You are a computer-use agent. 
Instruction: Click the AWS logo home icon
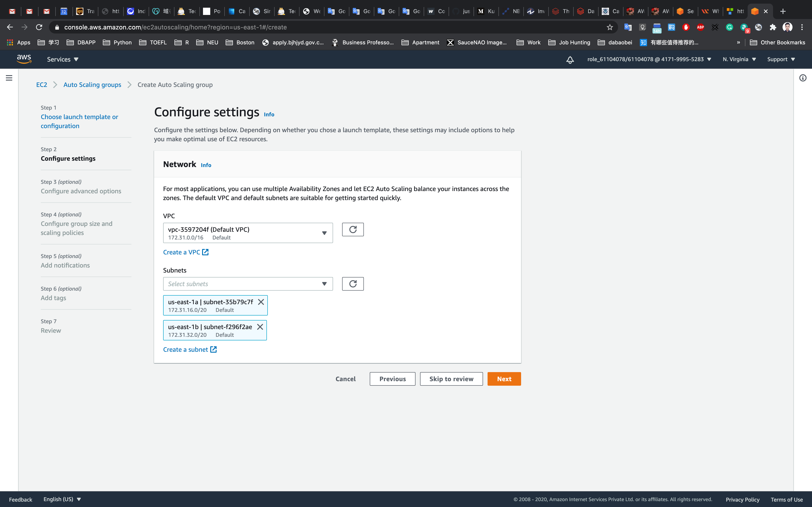[24, 59]
